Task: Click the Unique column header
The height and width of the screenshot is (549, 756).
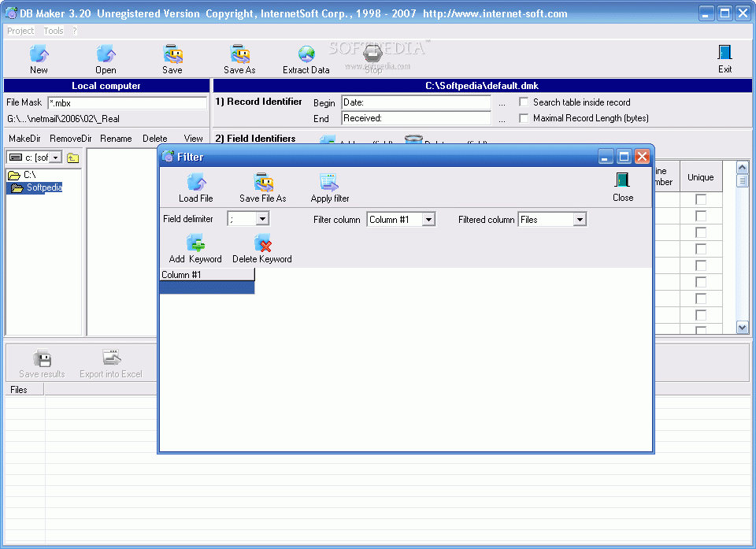Action: click(x=701, y=177)
